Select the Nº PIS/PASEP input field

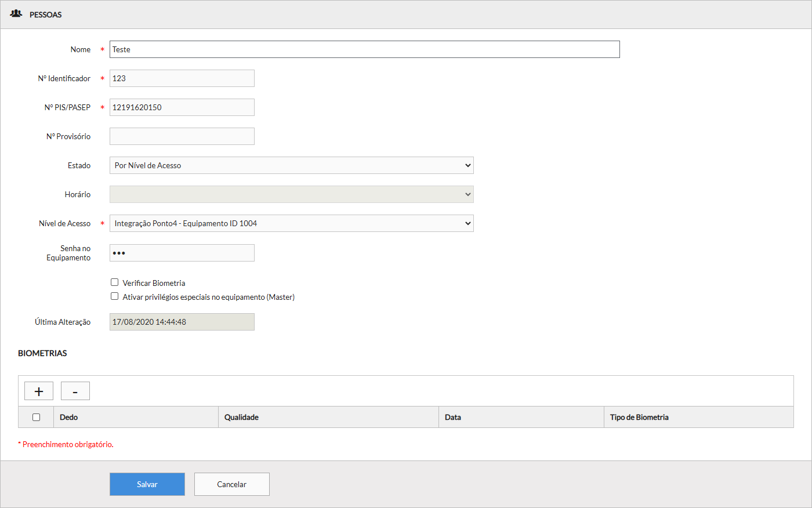point(182,107)
